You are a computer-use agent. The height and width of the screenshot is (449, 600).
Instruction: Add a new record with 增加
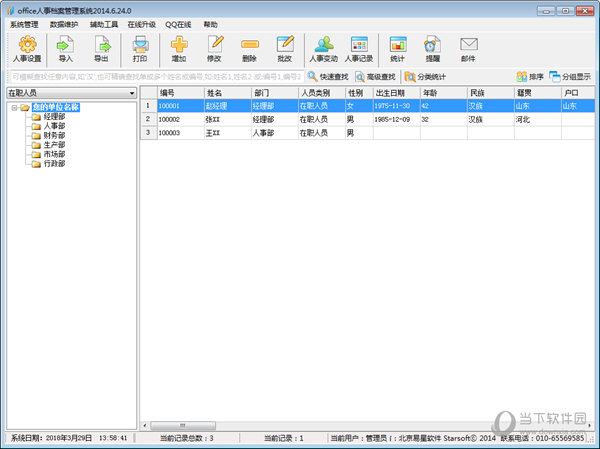[x=179, y=48]
